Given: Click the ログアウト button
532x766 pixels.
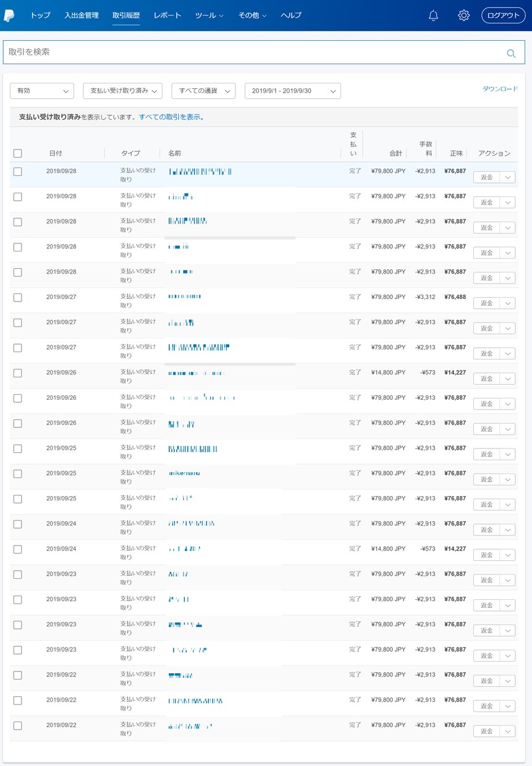Looking at the screenshot, I should [504, 15].
